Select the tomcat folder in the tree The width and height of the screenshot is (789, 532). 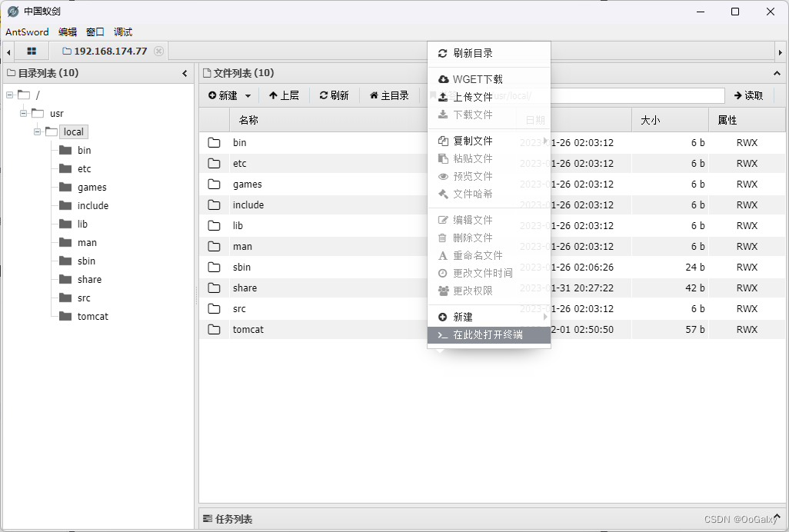click(x=93, y=316)
